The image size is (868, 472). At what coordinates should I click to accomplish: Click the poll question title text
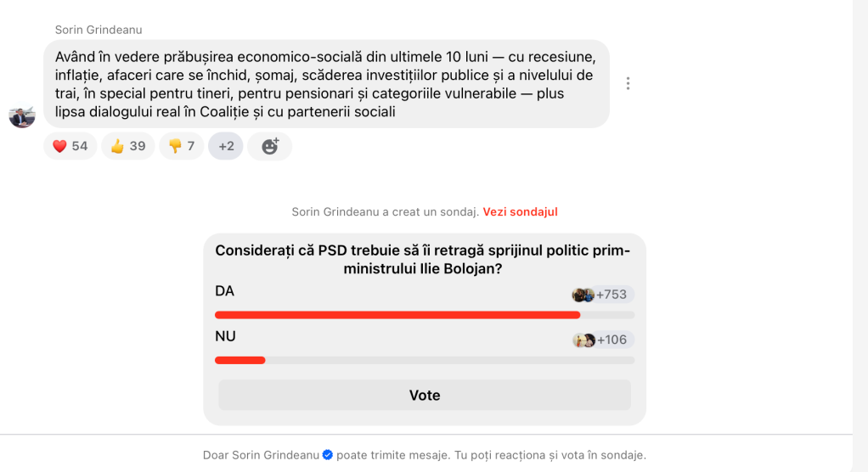point(424,259)
